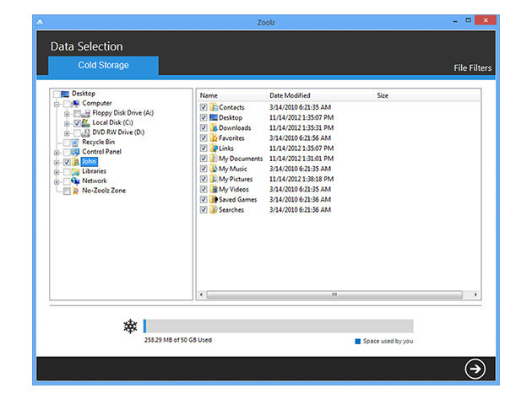The height and width of the screenshot is (399, 532).
Task: Click the Downloads folder icon
Action: (x=213, y=128)
